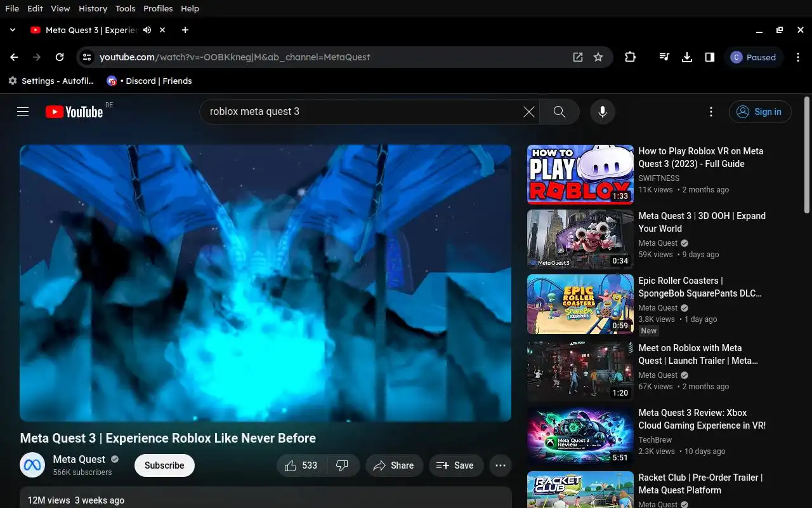Open Meta Quest 3 Review Xbox thumbnail
This screenshot has width=812, height=508.
click(x=580, y=436)
